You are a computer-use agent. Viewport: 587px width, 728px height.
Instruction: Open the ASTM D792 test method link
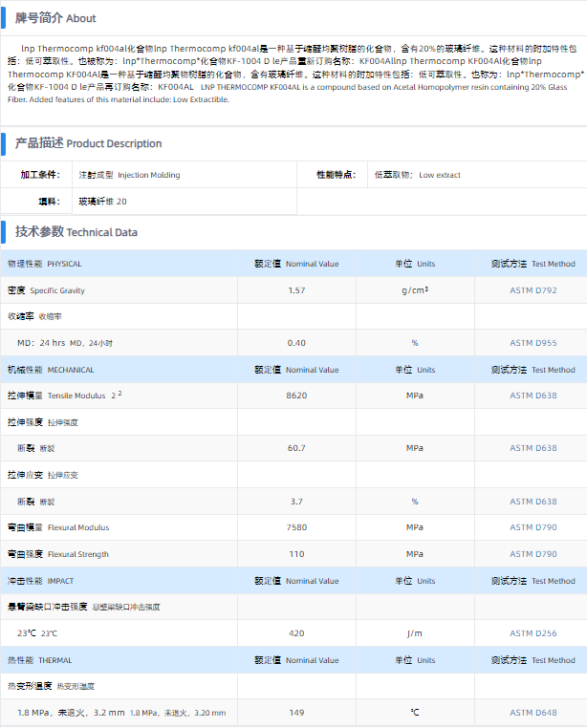pyautogui.click(x=533, y=289)
